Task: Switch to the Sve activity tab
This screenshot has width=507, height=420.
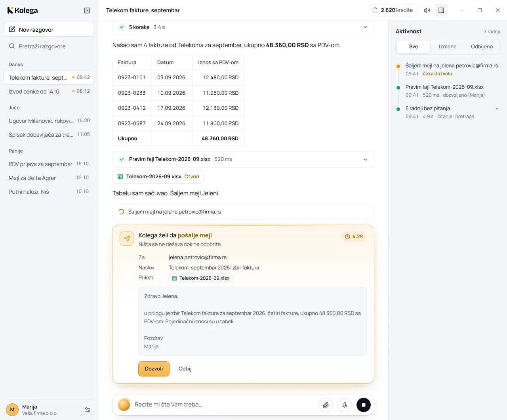Action: 414,47
